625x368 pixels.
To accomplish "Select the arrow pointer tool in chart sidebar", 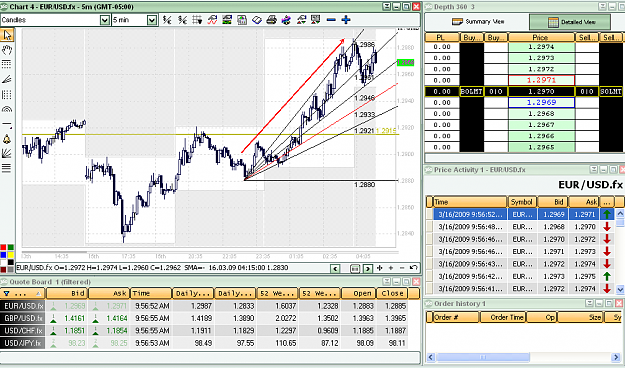I will (x=7, y=35).
